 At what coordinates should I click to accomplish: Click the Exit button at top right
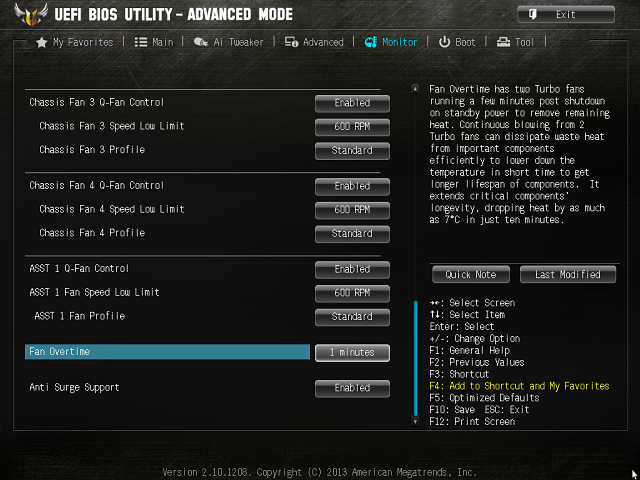[x=566, y=14]
